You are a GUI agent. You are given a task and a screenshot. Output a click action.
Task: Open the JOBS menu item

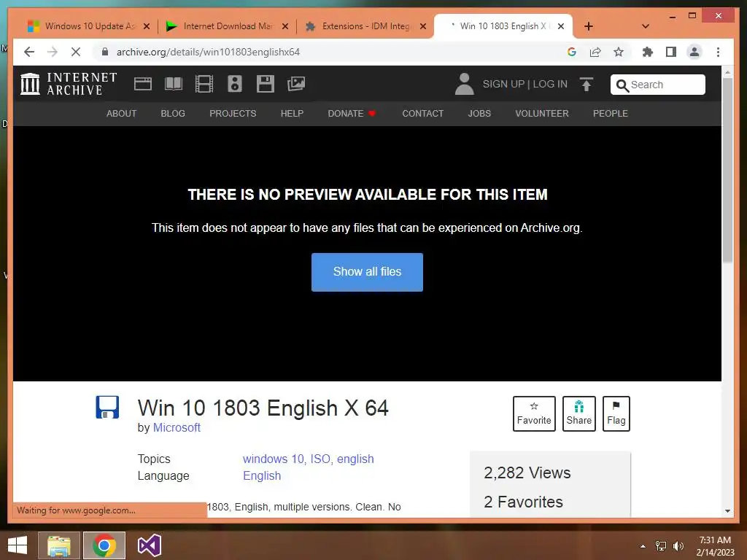479,114
